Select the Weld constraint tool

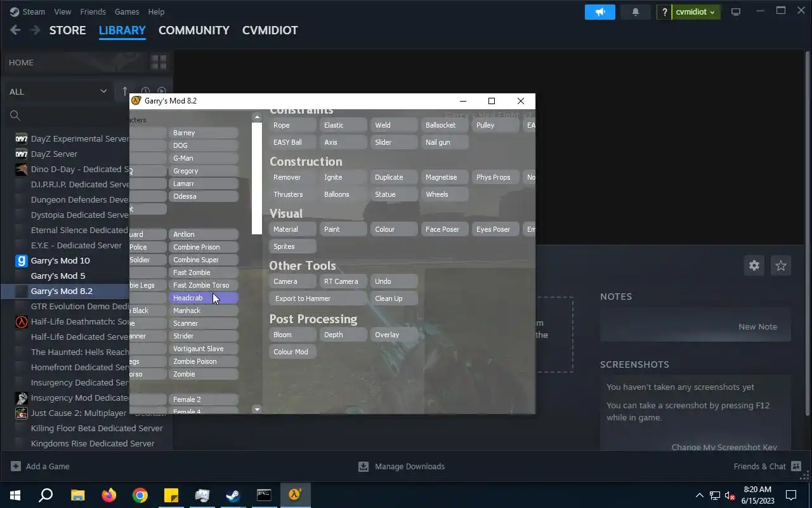point(394,125)
